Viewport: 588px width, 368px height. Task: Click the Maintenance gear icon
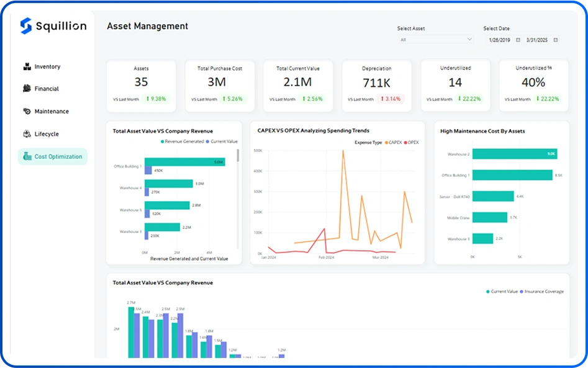pyautogui.click(x=27, y=112)
